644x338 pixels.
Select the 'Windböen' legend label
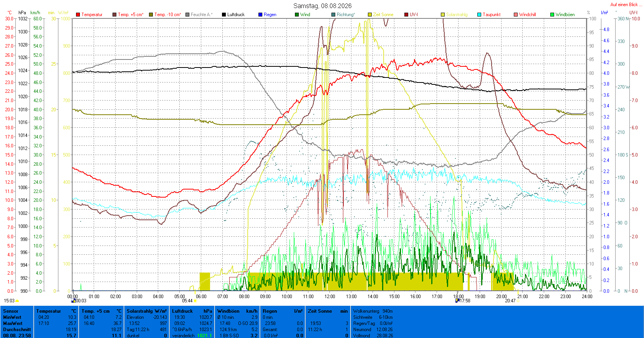565,15
